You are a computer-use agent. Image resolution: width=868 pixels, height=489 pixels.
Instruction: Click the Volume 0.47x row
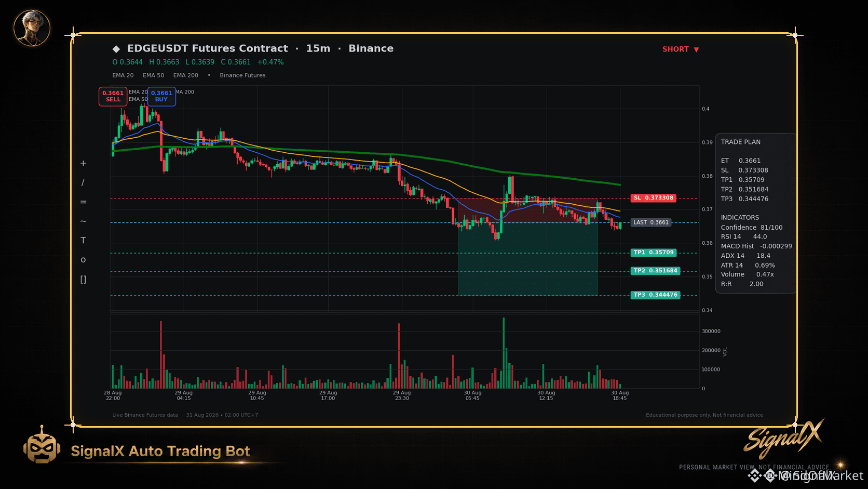[x=748, y=274]
